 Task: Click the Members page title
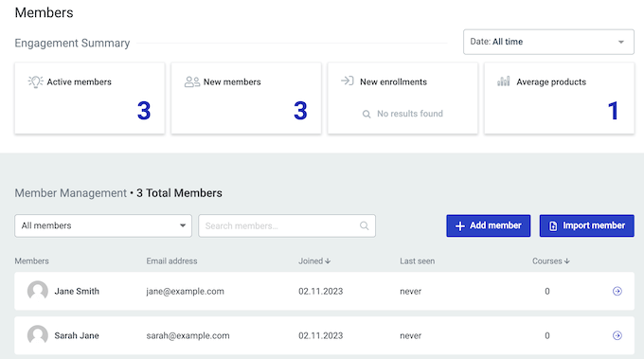tap(44, 12)
